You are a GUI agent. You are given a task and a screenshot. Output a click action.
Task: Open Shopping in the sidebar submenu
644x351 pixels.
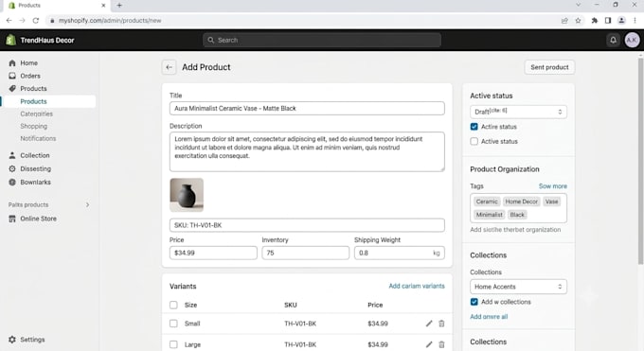34,126
